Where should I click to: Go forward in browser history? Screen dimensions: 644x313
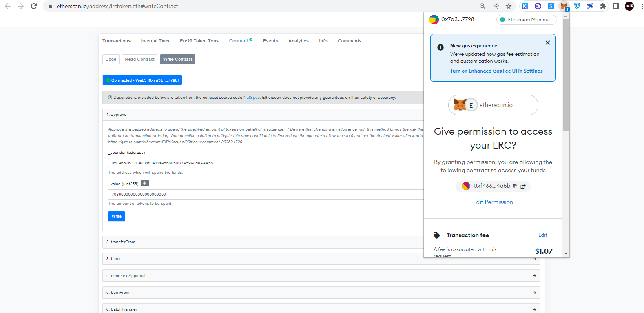(x=21, y=6)
